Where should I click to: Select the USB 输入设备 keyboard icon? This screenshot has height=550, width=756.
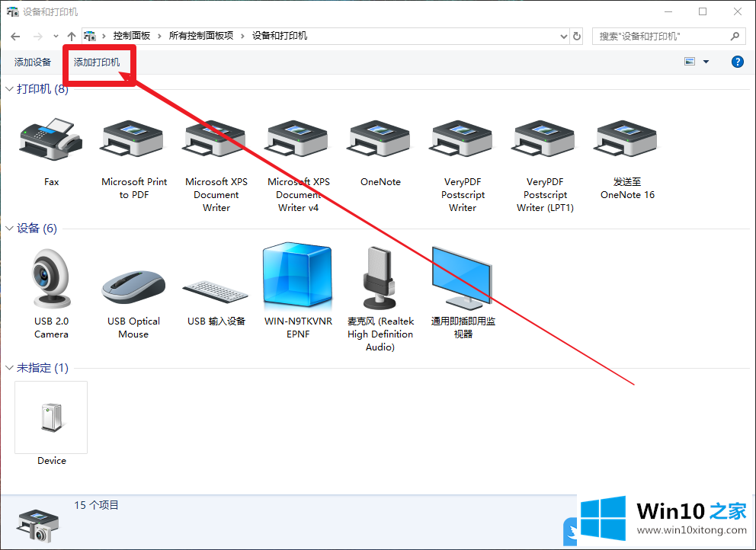[216, 292]
